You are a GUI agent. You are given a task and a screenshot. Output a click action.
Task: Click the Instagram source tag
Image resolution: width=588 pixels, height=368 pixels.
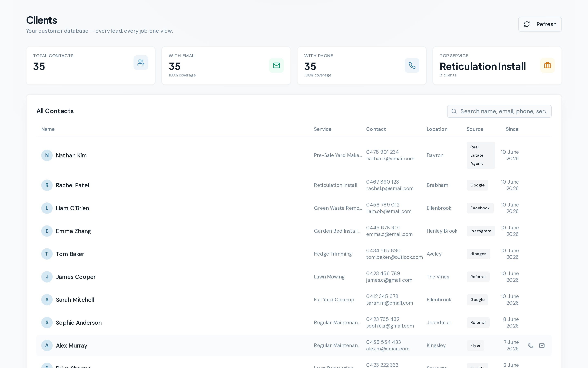tap(481, 231)
